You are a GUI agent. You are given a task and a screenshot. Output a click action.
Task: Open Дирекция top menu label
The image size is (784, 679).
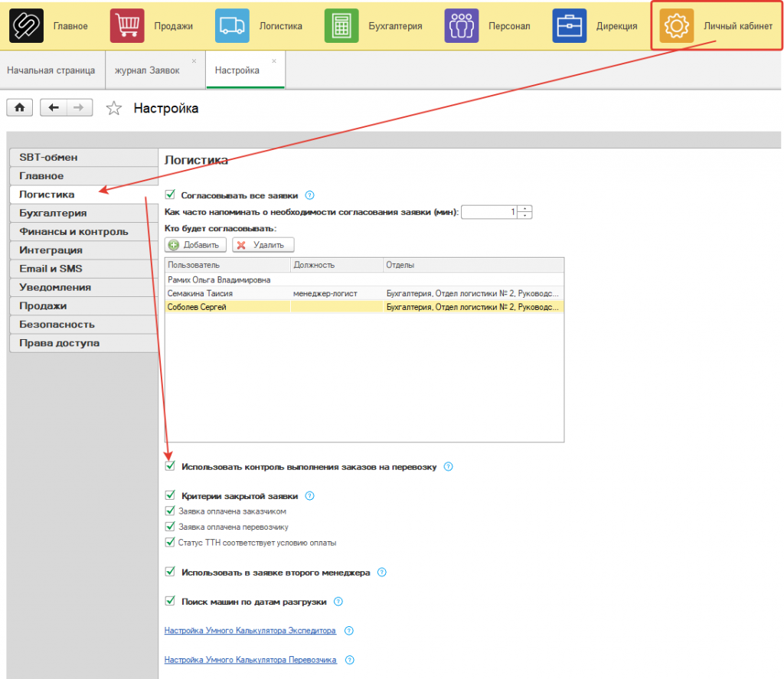[x=617, y=26]
